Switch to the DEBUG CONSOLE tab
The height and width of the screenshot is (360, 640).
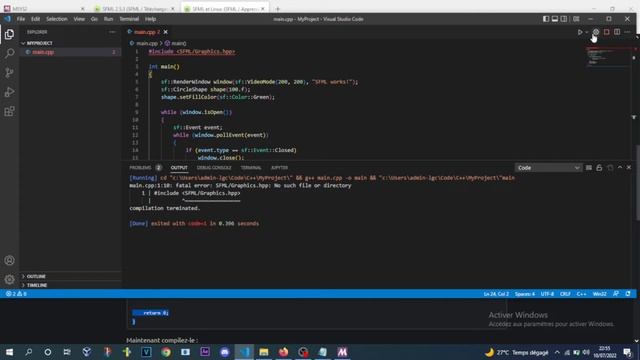click(x=214, y=168)
